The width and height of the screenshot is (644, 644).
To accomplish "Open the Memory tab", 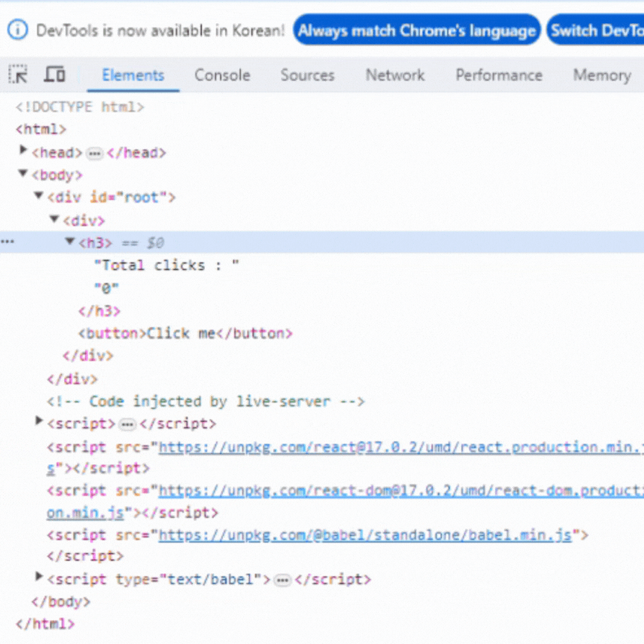I will pyautogui.click(x=602, y=75).
